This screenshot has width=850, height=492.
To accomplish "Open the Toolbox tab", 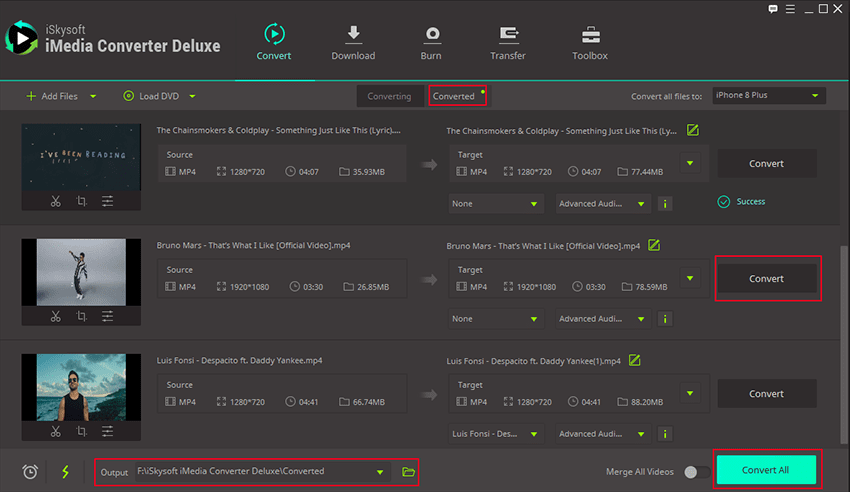I will pyautogui.click(x=590, y=42).
